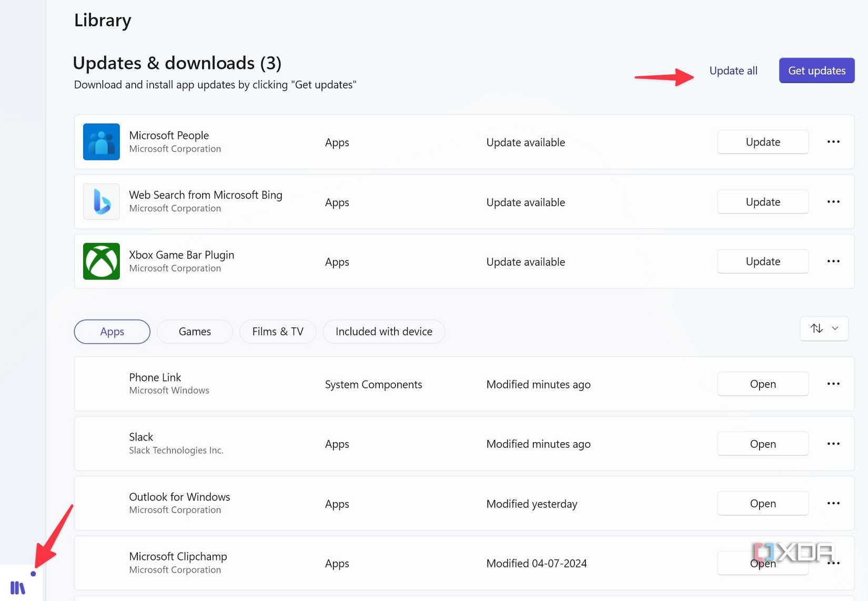Click the Update all link
Image resolution: width=868 pixels, height=601 pixels.
[733, 71]
